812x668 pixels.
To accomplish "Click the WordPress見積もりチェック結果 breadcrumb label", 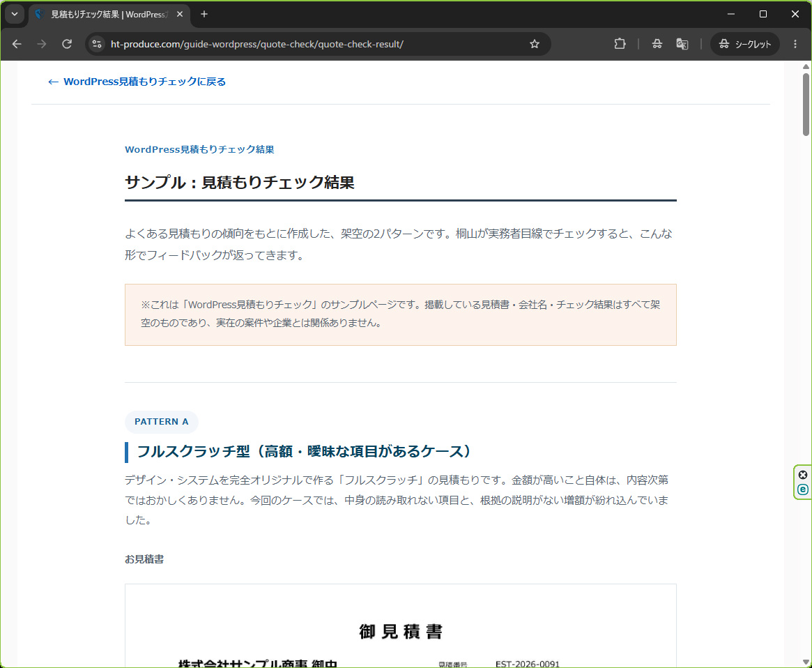I will pyautogui.click(x=199, y=149).
